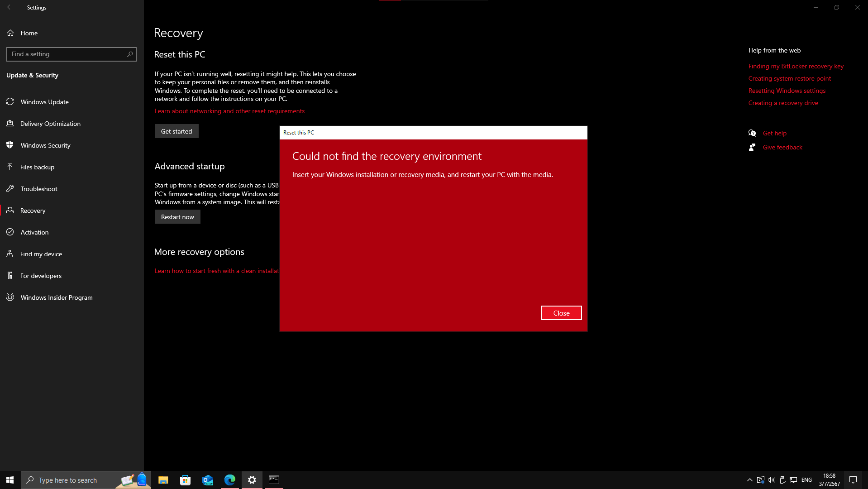This screenshot has width=868, height=489.
Task: Open Settings Home via house icon
Action: coord(10,33)
